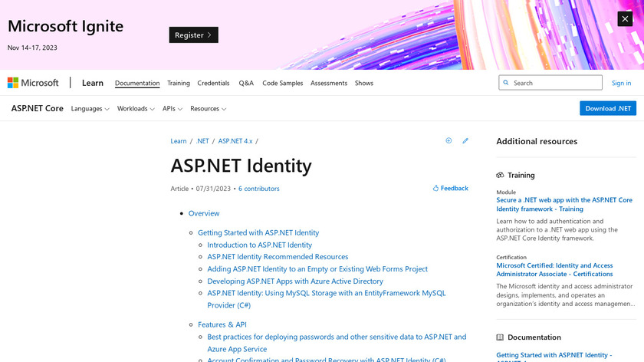This screenshot has width=644, height=362.
Task: Click the article date 07/31/2023
Action: (x=213, y=189)
